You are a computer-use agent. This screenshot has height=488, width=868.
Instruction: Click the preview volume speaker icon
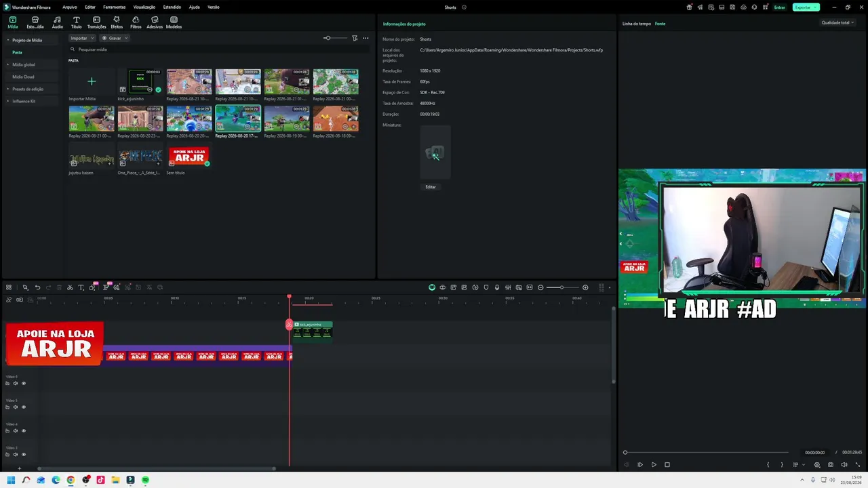coord(844,465)
